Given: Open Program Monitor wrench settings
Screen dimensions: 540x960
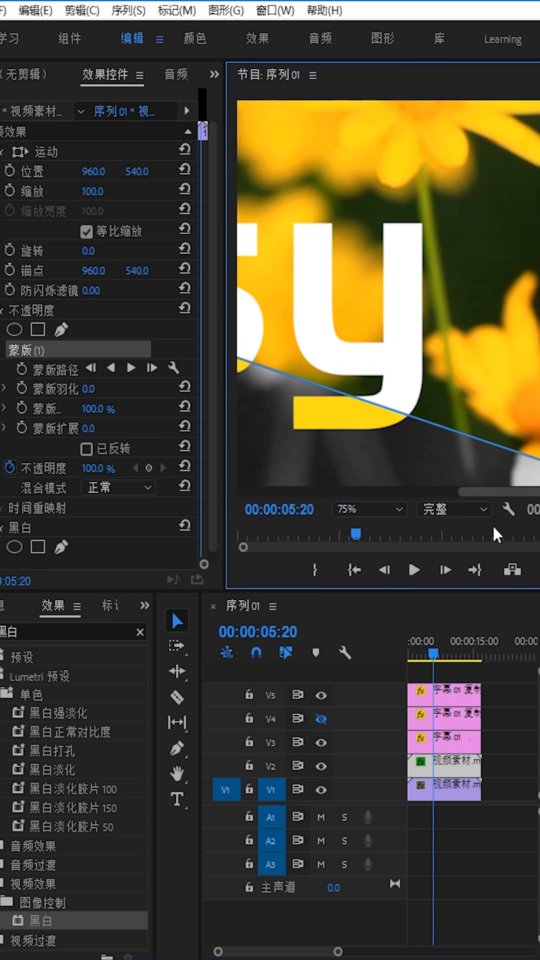Looking at the screenshot, I should tap(508, 509).
